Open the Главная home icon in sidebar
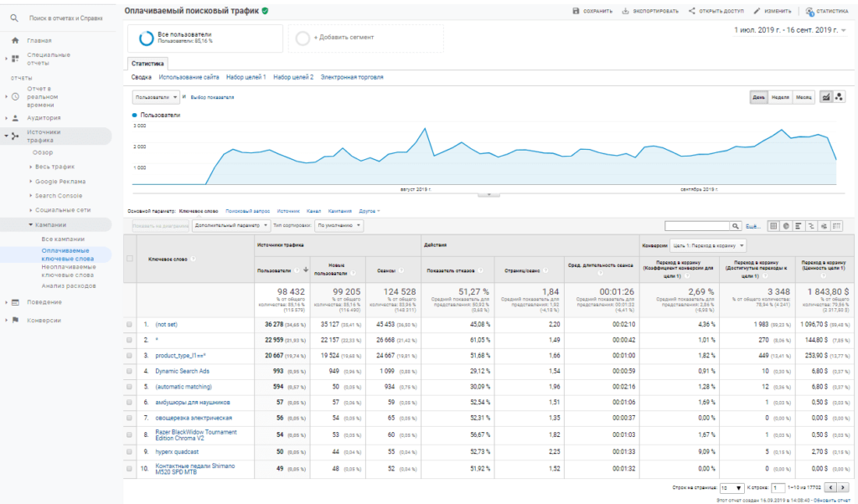The width and height of the screenshot is (858, 504). [x=15, y=40]
